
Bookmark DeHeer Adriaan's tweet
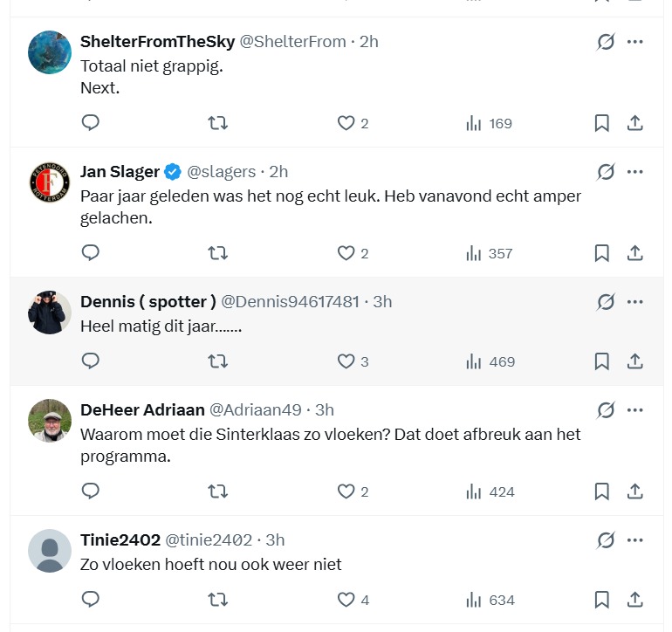[x=601, y=491]
